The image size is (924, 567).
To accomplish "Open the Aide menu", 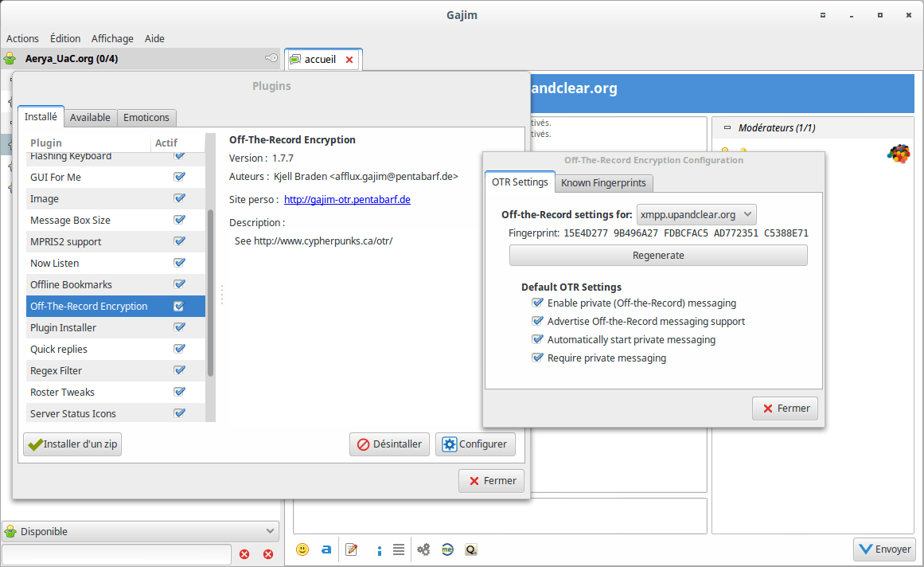I will pos(154,38).
